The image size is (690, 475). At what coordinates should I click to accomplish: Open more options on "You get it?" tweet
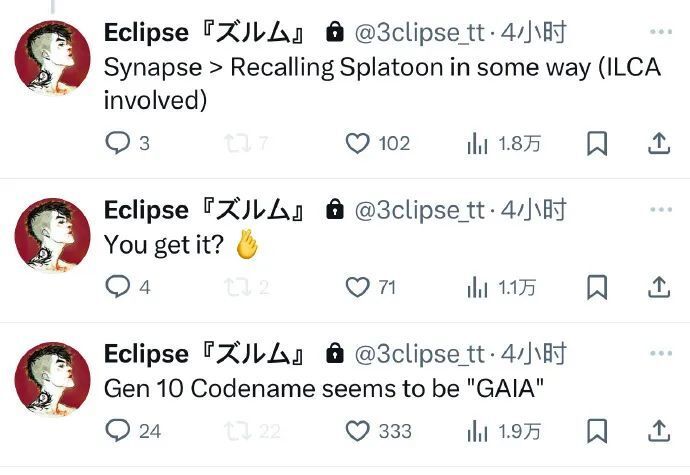661,210
